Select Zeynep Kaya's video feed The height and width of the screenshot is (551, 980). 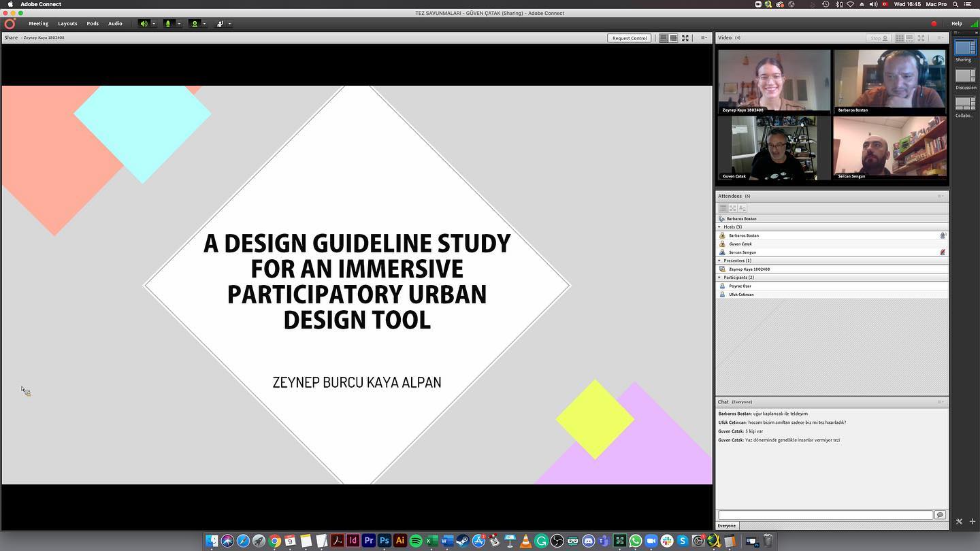pyautogui.click(x=774, y=82)
